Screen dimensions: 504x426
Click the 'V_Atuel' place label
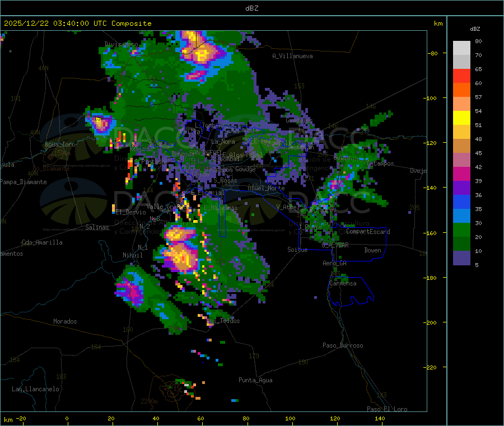coord(288,207)
